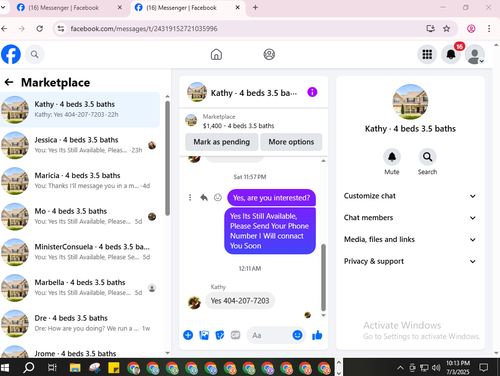Image resolution: width=500 pixels, height=376 pixels.
Task: Open a new browser tab
Action: coord(255,7)
